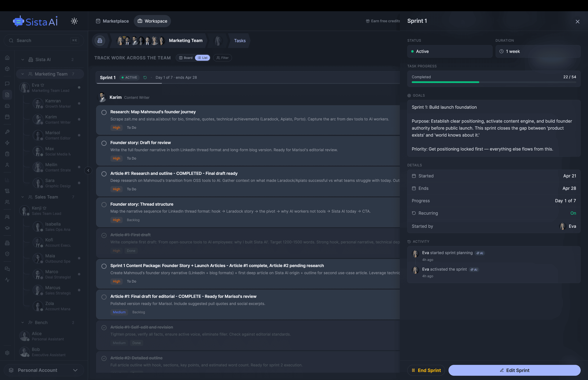
Task: Open the lightning bolt icon in left rail
Action: coord(7,143)
